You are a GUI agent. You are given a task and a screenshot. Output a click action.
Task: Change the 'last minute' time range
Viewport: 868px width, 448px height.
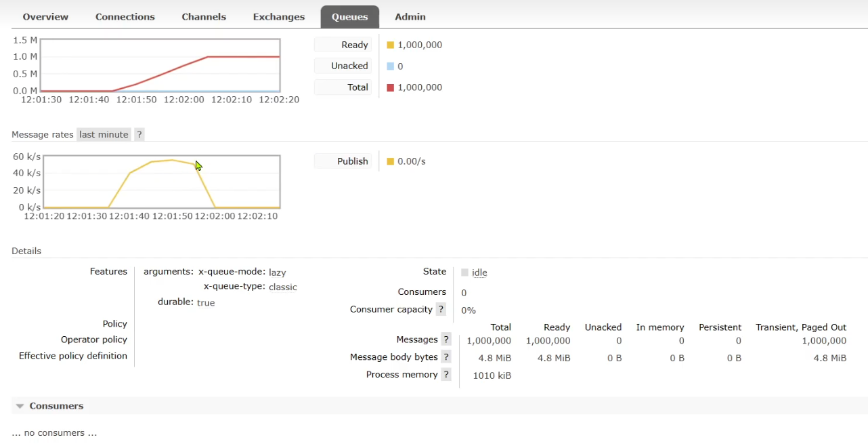104,134
